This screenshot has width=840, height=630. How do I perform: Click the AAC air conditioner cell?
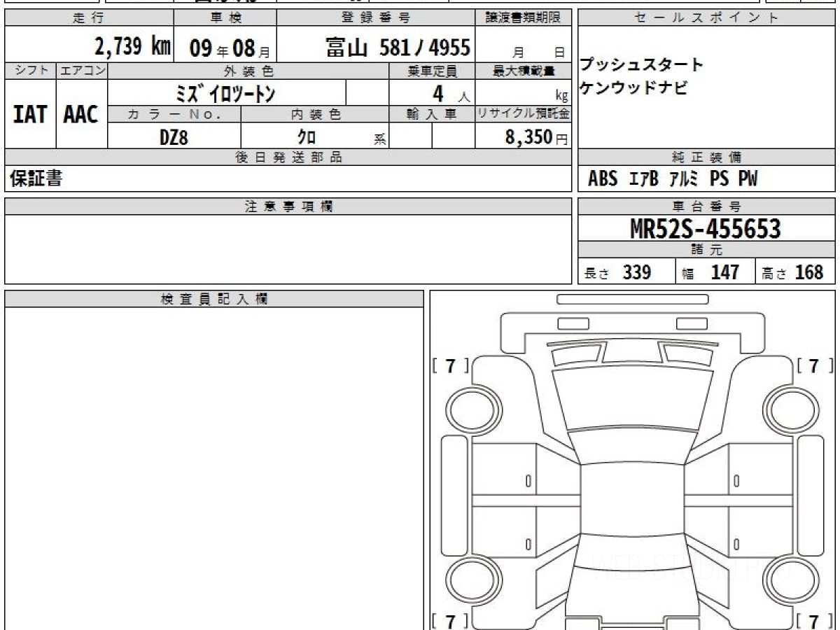[81, 114]
